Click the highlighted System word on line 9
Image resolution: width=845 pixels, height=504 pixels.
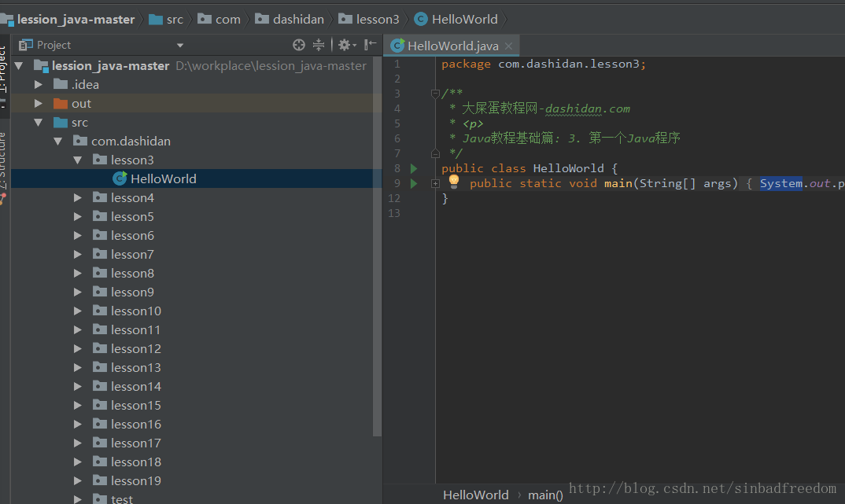click(780, 184)
